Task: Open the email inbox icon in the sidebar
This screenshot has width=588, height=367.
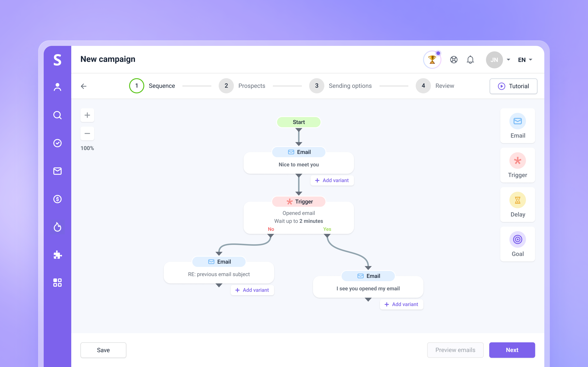Action: click(57, 171)
